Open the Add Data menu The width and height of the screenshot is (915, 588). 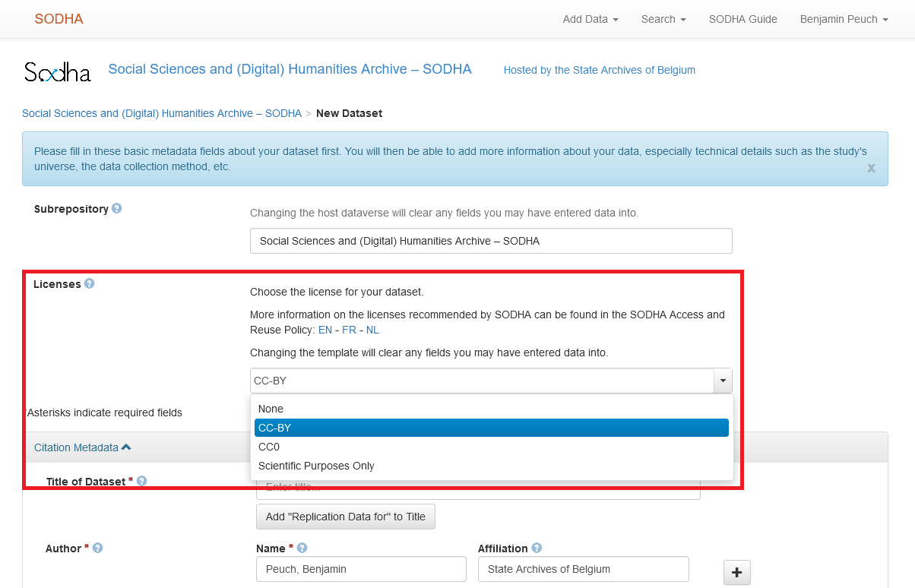click(590, 19)
